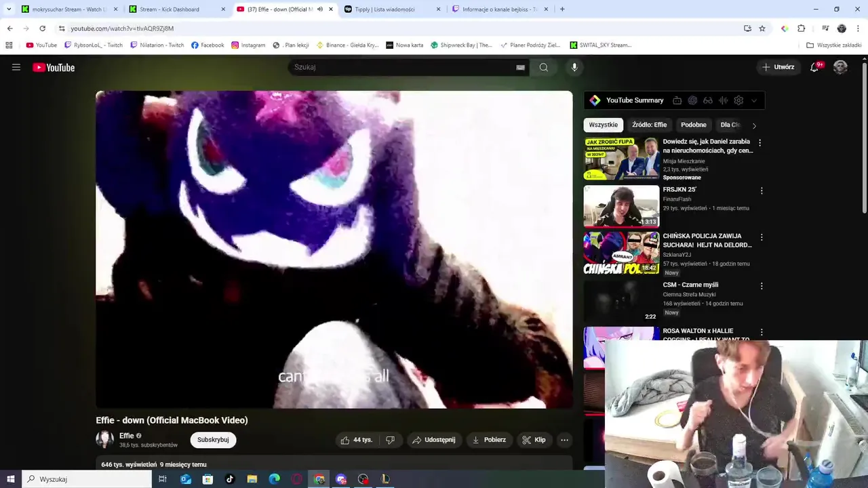This screenshot has width=868, height=488.
Task: Open Windows Start menu
Action: pos(11,479)
